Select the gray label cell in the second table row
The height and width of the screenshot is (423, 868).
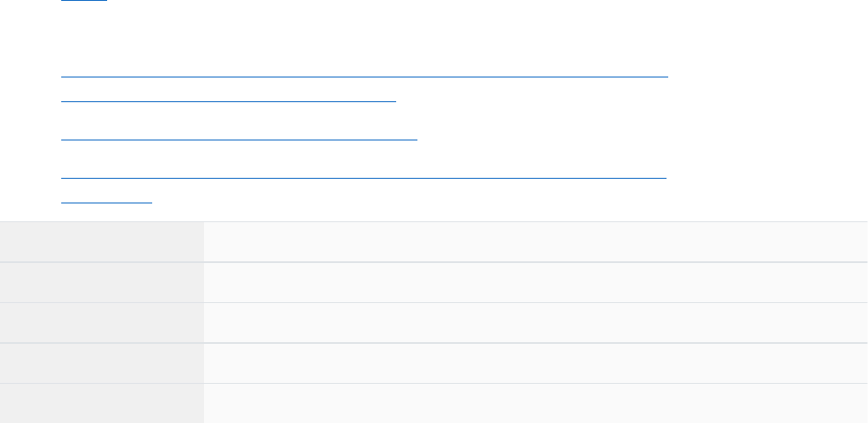(102, 282)
